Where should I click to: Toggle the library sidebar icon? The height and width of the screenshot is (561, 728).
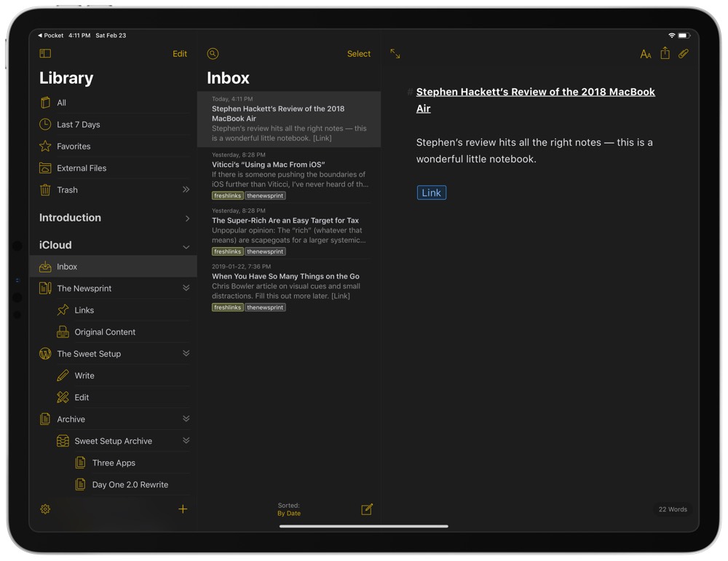(45, 53)
